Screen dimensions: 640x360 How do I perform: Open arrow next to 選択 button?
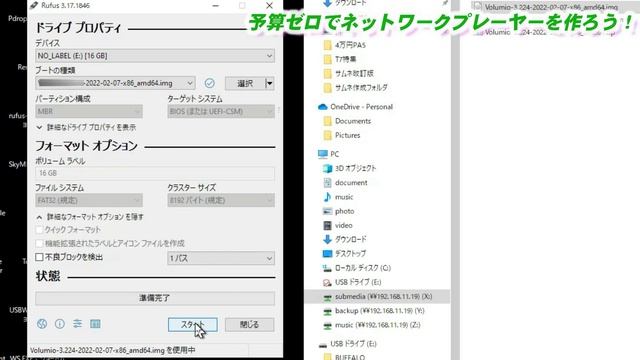coord(269,83)
